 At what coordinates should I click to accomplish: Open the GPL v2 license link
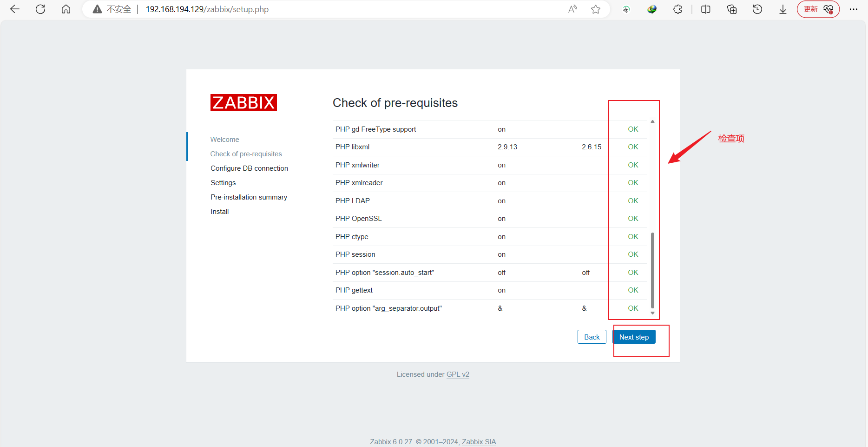click(x=458, y=374)
